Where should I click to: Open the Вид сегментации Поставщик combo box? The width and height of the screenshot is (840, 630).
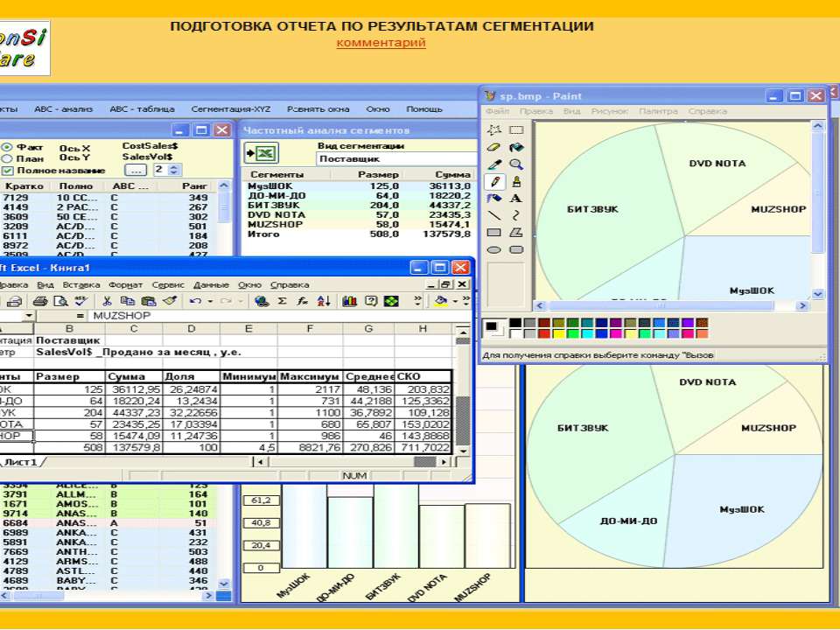396,158
